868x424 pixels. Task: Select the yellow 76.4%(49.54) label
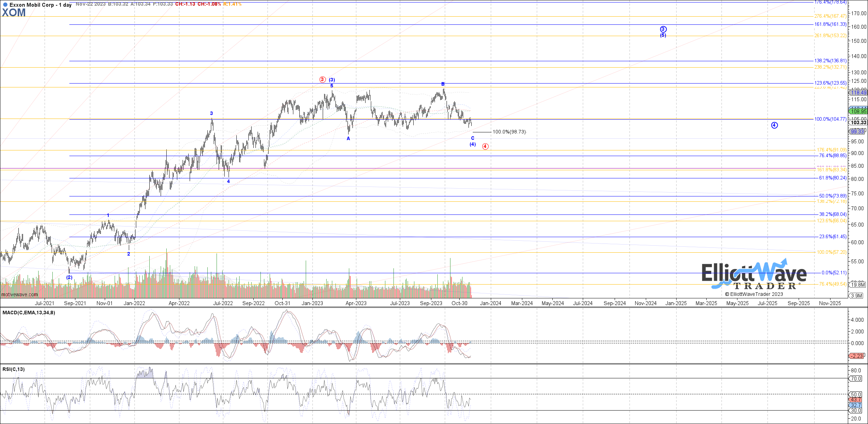(833, 284)
